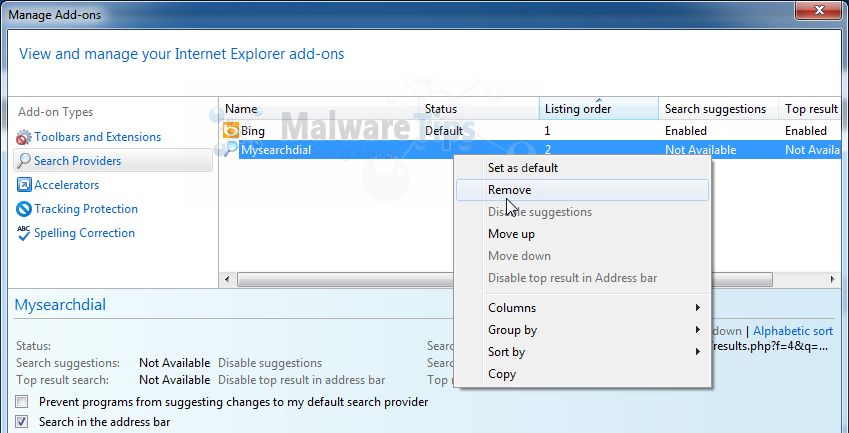Click the Search Providers magnifier icon
The image size is (849, 433).
click(24, 161)
